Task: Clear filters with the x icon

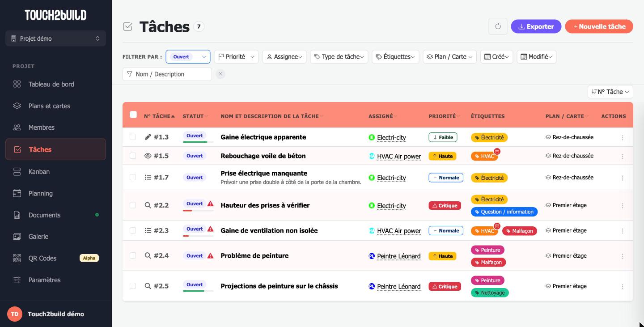Action: [x=220, y=74]
